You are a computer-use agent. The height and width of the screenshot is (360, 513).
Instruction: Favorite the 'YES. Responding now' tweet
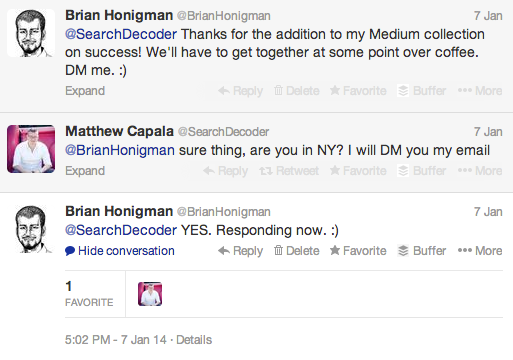pyautogui.click(x=358, y=251)
